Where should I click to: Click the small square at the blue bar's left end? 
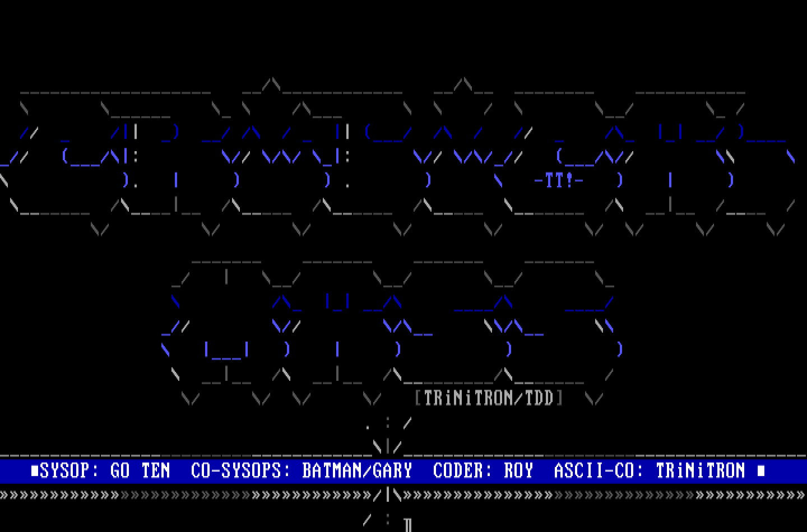tap(35, 471)
